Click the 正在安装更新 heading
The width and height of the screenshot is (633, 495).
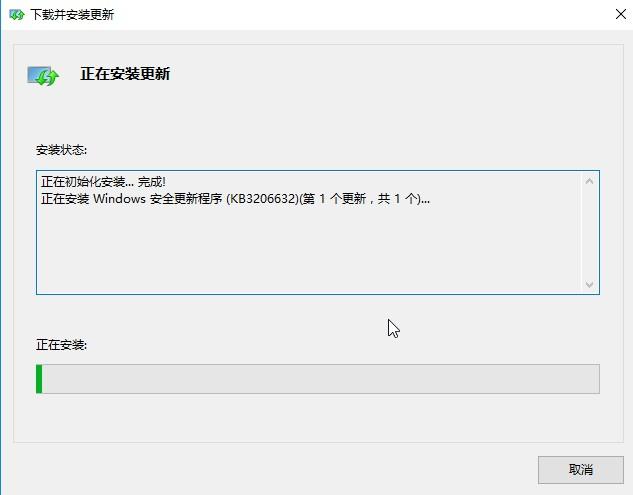[x=125, y=74]
